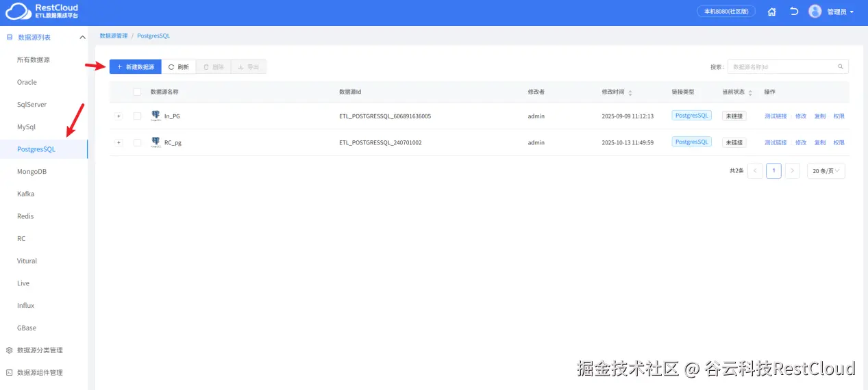Open 数据源分类管理 menu
The height and width of the screenshot is (390, 868).
[x=40, y=350]
